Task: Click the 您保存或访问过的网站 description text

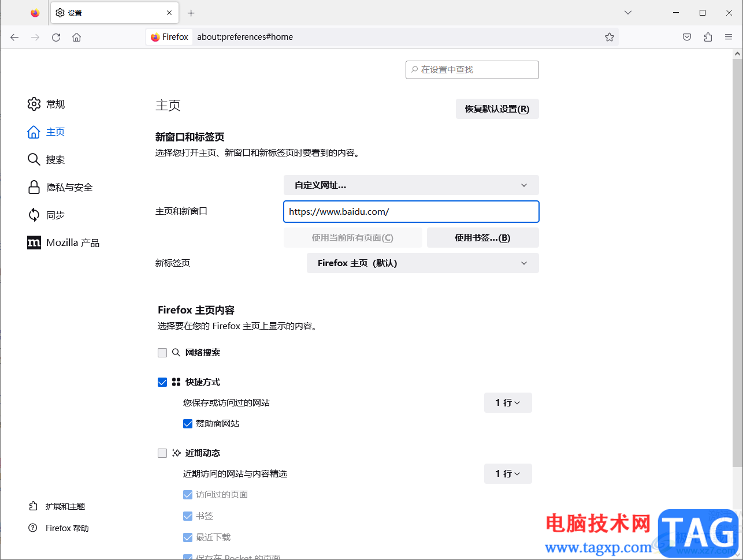Action: [226, 403]
